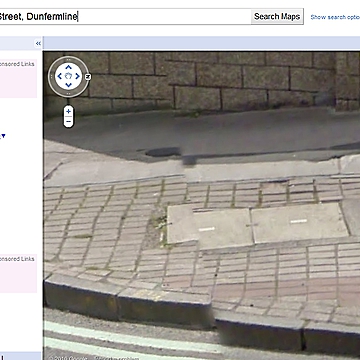The width and height of the screenshot is (360, 360).
Task: Zoom out with the minus button
Action: 68,122
